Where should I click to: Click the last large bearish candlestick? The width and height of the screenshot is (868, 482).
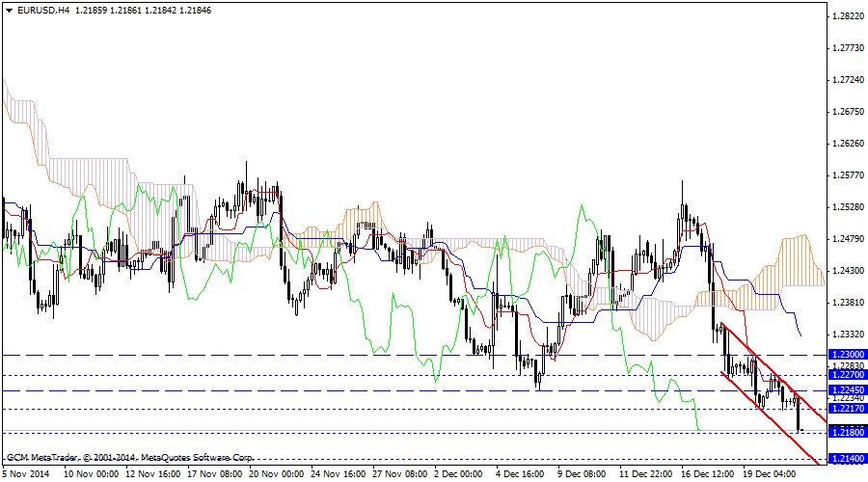coord(800,414)
